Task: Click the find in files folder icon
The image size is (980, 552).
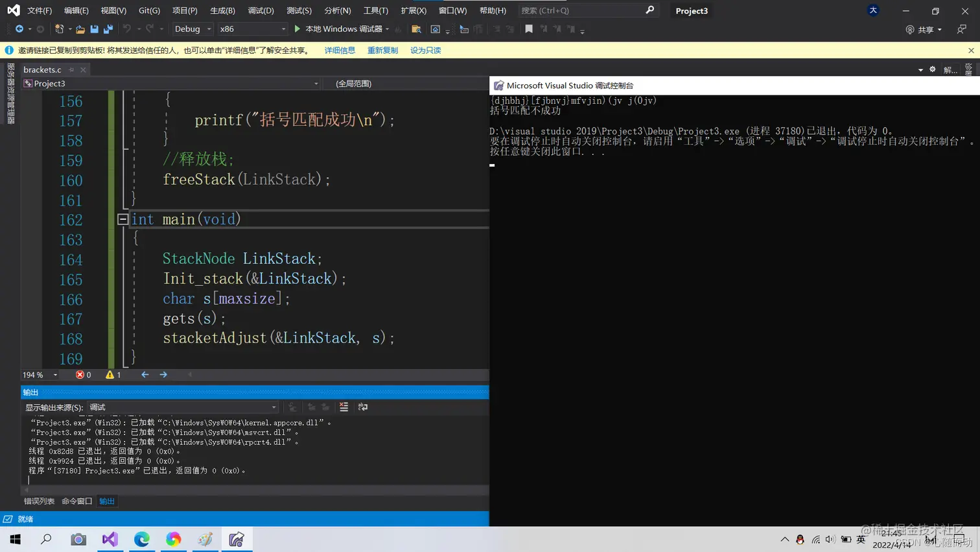Action: click(x=416, y=29)
